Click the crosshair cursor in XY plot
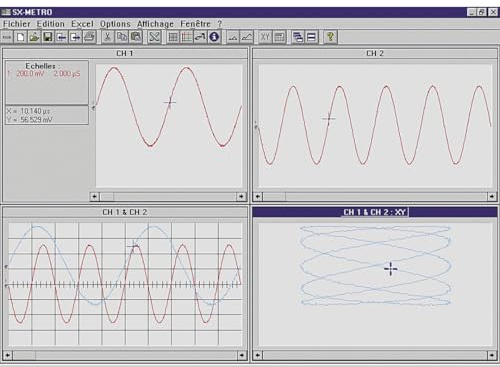Screen dimensions: 500x367 (390, 269)
